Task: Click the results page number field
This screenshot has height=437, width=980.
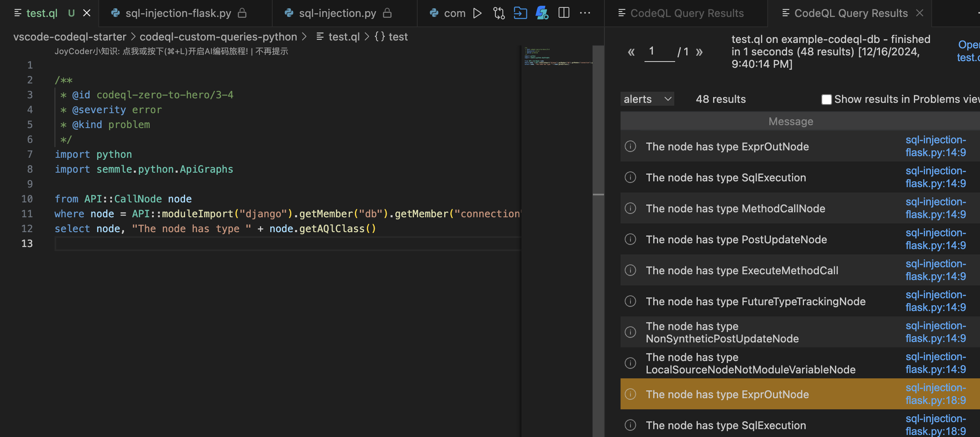Action: [659, 52]
